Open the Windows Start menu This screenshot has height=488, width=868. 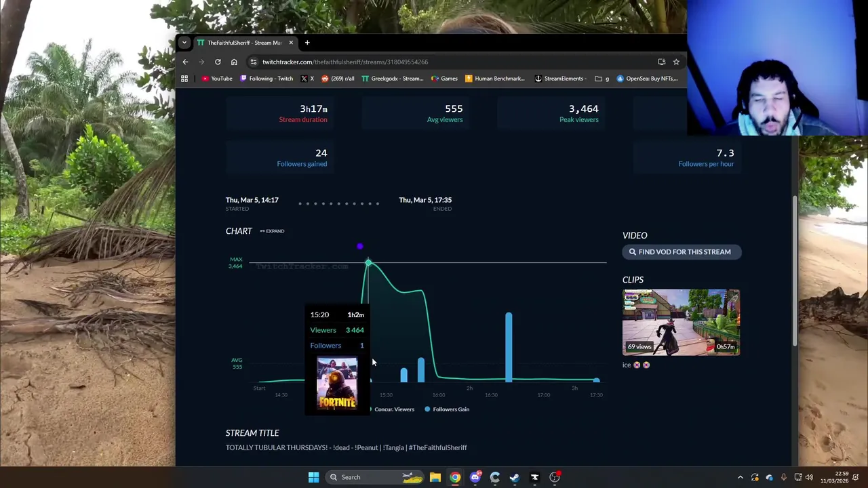(313, 477)
